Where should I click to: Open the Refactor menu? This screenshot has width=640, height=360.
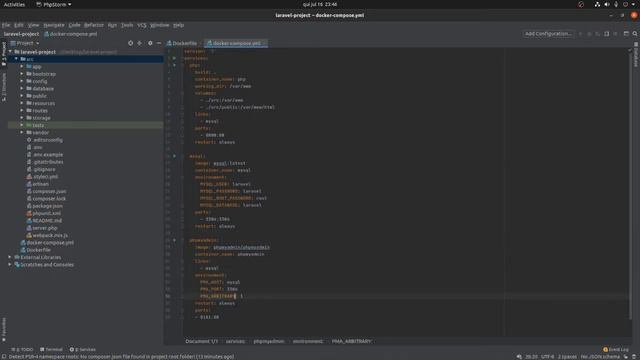pyautogui.click(x=94, y=25)
